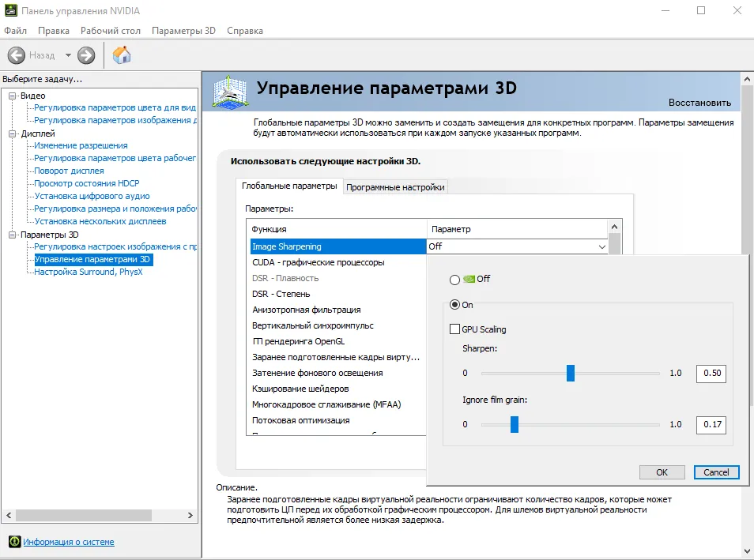Go to the Home page icon
This screenshot has width=754, height=560.
coord(122,54)
